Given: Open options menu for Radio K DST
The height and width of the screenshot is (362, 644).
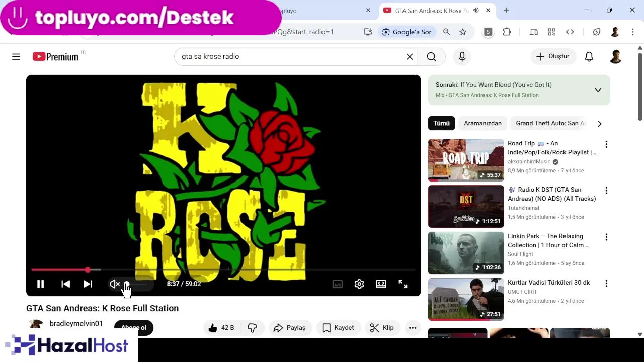Looking at the screenshot, I should coord(606,191).
